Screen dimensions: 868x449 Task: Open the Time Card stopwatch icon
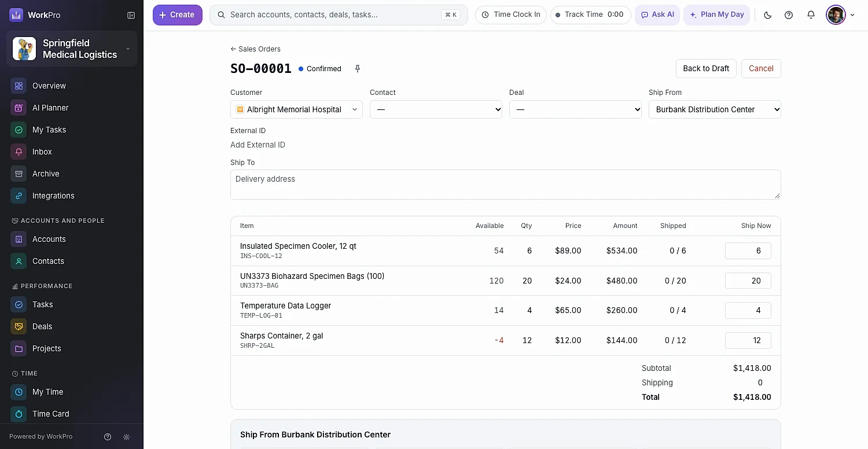pyautogui.click(x=19, y=414)
